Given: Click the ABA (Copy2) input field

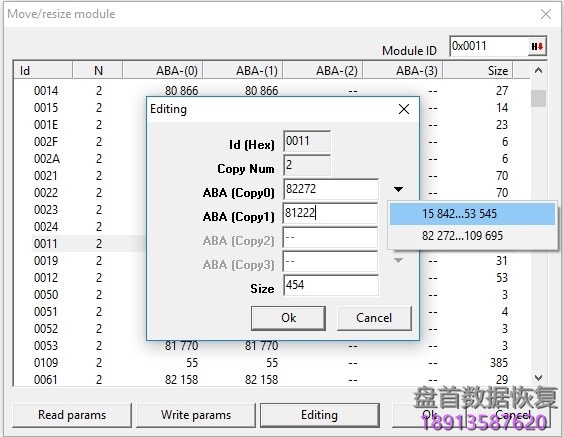Looking at the screenshot, I should 331,237.
